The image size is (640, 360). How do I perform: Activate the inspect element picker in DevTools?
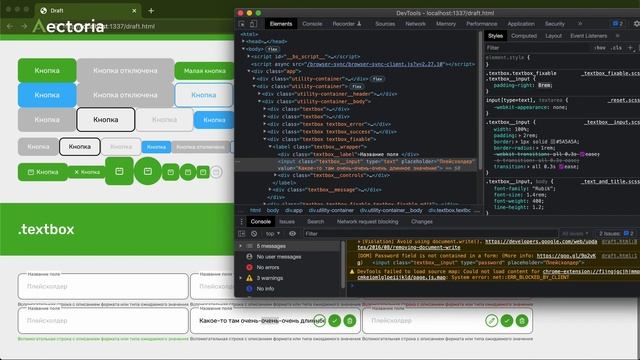[242, 24]
